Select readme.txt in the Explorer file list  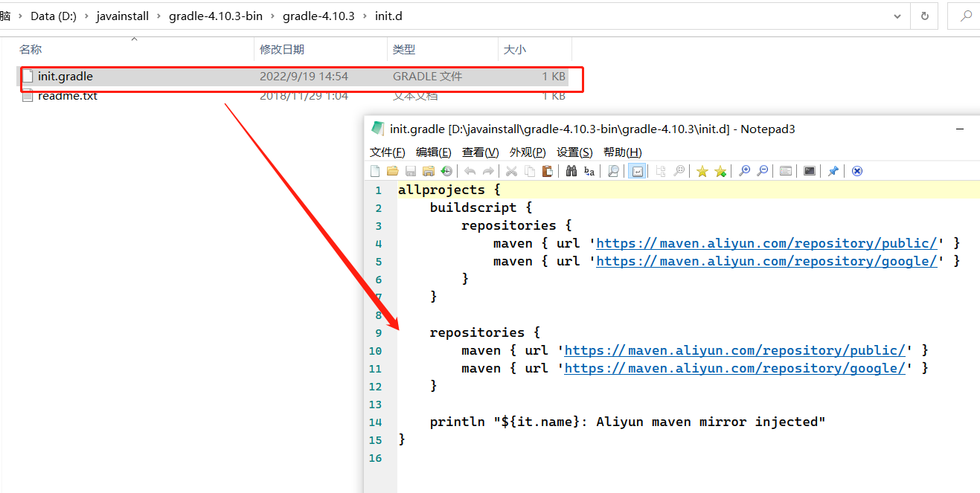(293, 96)
